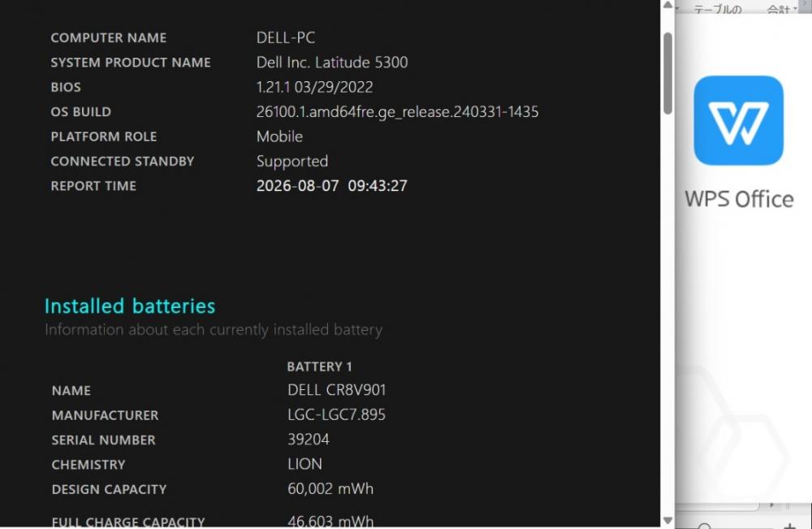Screen dimensions: 812x529
Task: Select design capacity '60,002 mWh'
Action: click(x=330, y=489)
